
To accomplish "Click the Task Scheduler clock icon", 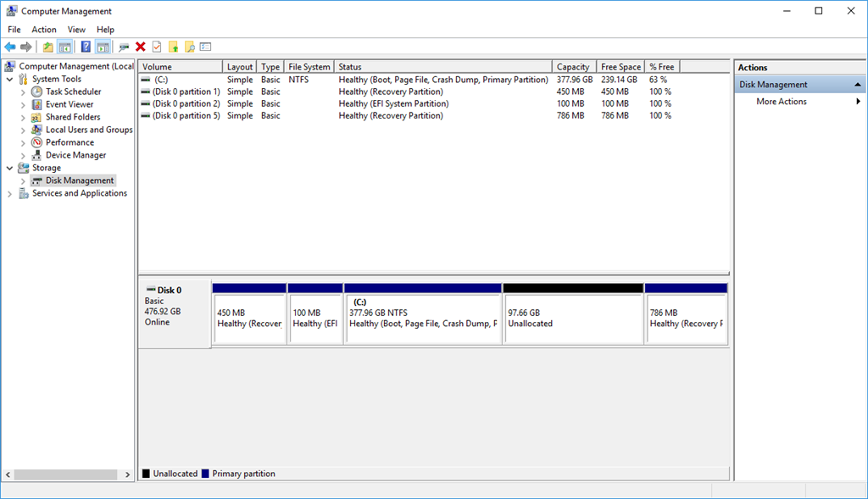I will (x=36, y=91).
